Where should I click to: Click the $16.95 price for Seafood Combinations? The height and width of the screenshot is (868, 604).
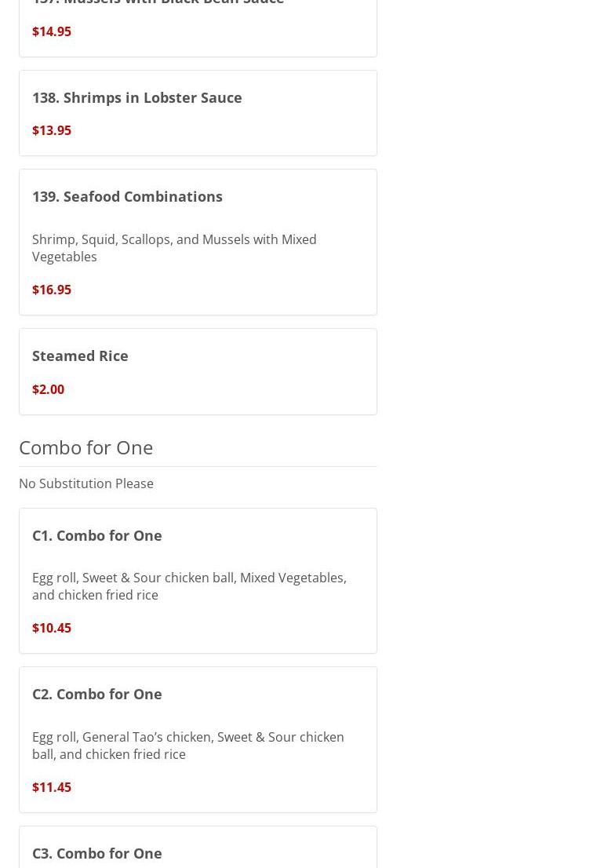tap(52, 290)
